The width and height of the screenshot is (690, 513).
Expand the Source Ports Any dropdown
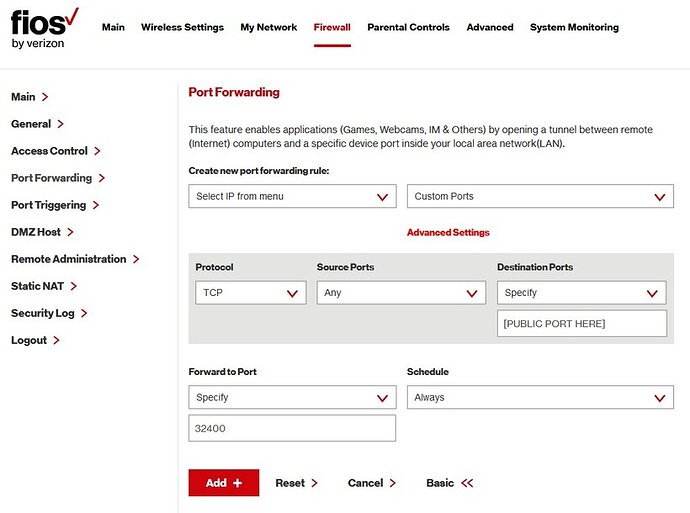pyautogui.click(x=401, y=293)
